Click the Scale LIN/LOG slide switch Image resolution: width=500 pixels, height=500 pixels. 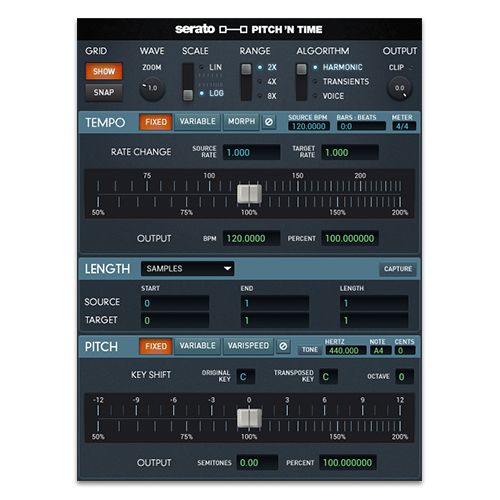coord(188,82)
